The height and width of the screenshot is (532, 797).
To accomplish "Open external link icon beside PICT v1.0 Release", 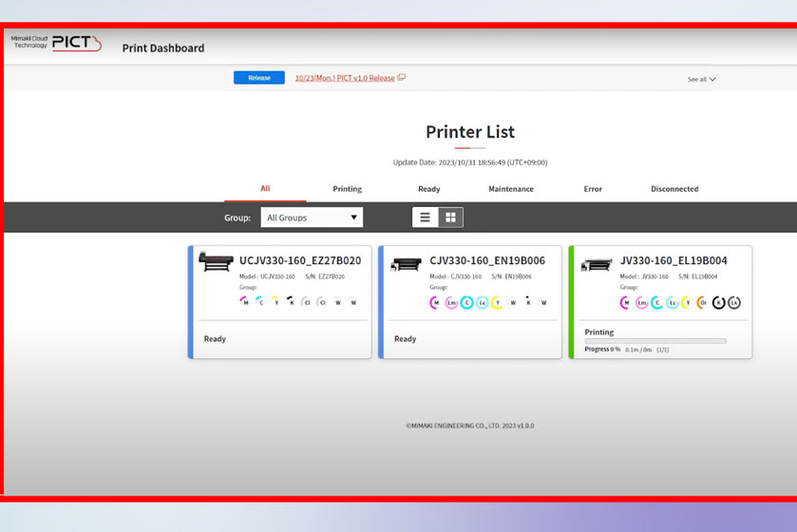I will [401, 77].
